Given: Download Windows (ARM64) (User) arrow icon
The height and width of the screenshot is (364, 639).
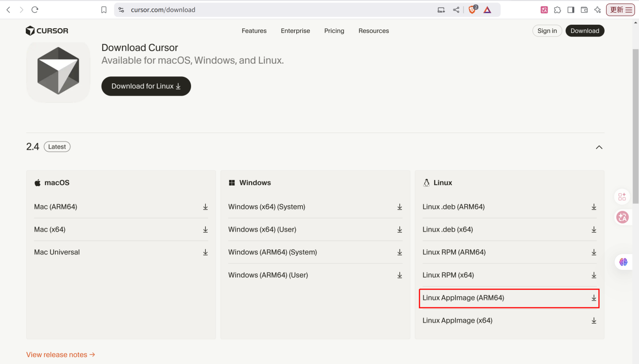Looking at the screenshot, I should [x=399, y=275].
